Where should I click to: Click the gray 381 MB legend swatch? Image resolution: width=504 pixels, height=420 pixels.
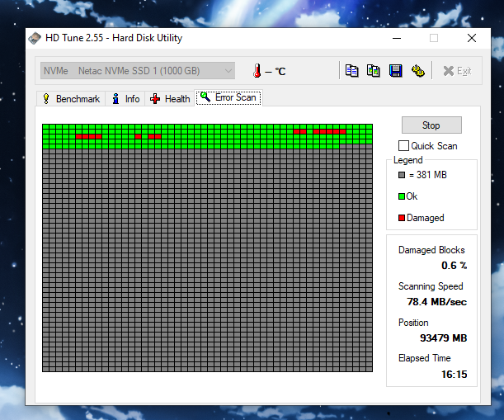[402, 175]
